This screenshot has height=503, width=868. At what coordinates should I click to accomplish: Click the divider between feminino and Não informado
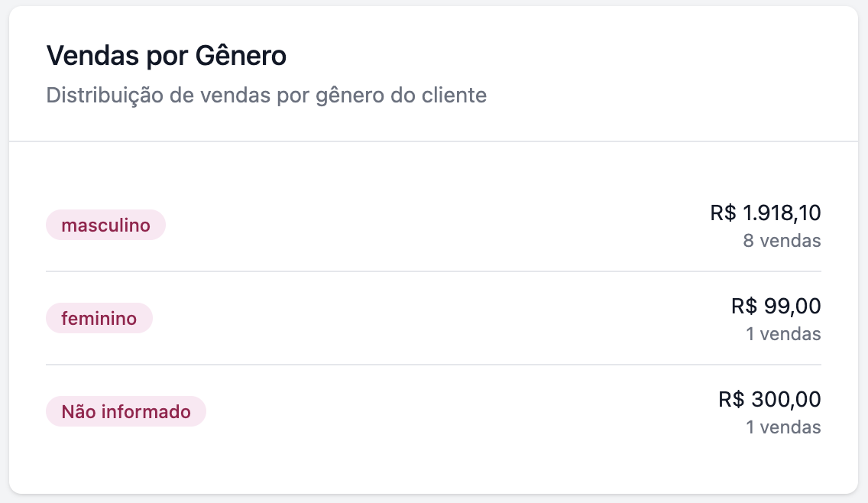click(x=434, y=365)
